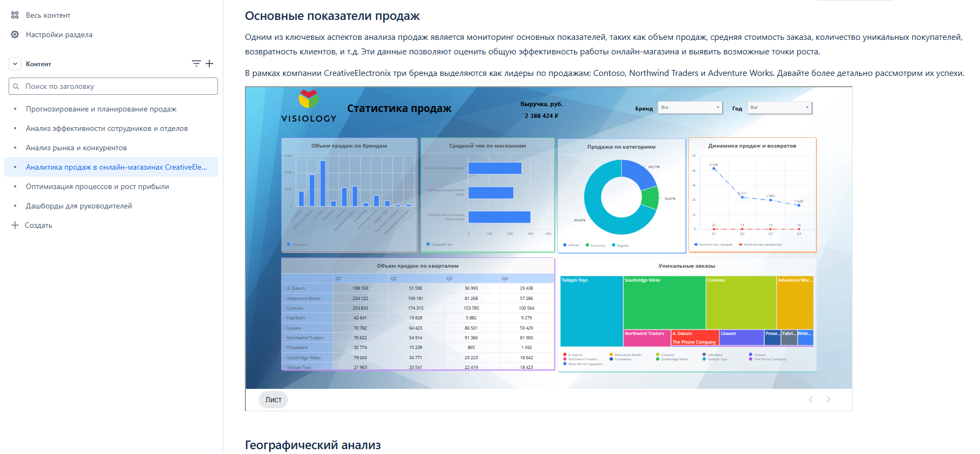This screenshot has width=980, height=454.
Task: Toggle The Phone Company legend item
Action: coord(767,359)
